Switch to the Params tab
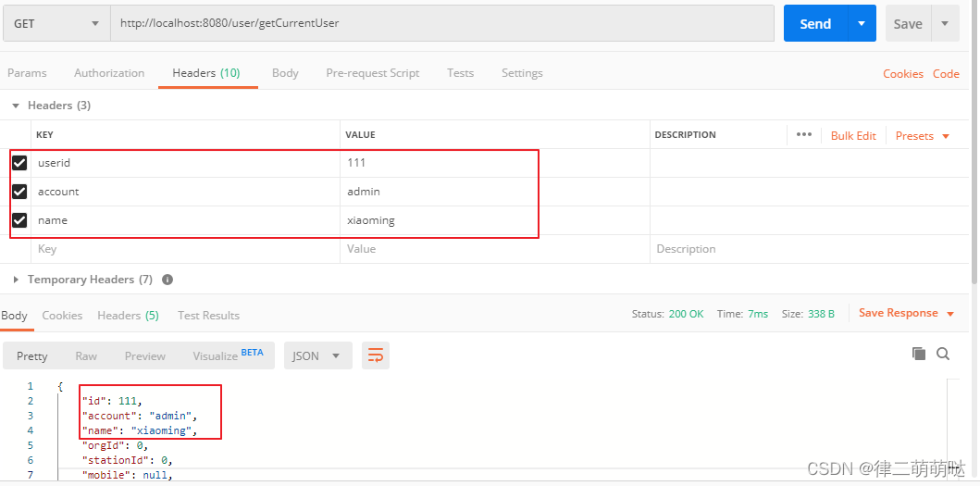980x486 pixels. [x=27, y=73]
